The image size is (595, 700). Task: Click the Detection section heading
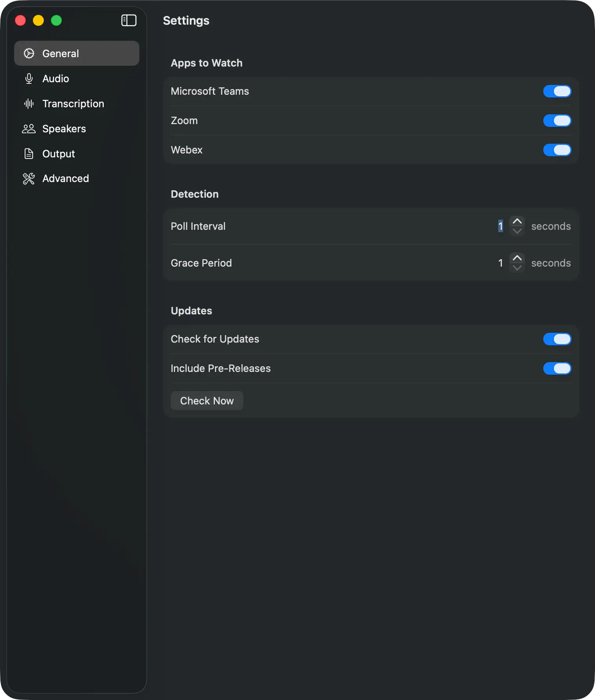coord(195,194)
